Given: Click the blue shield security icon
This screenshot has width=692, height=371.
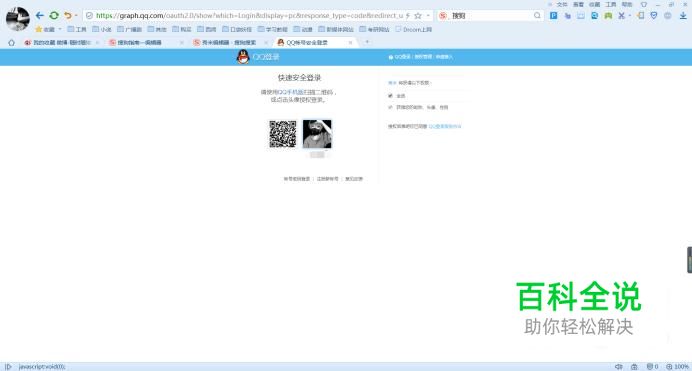Looking at the screenshot, I should (x=654, y=15).
